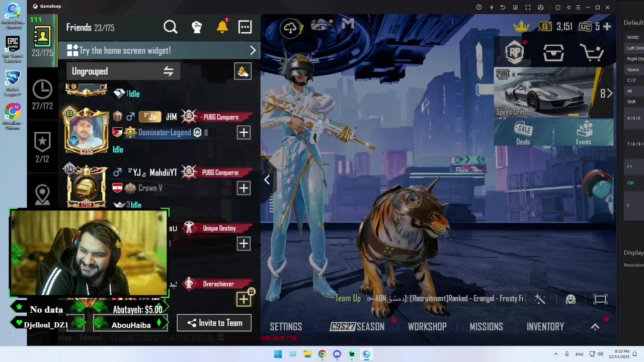Viewport: 644px width, 362px height.
Task: Open the SETTINGS menu
Action: point(286,327)
